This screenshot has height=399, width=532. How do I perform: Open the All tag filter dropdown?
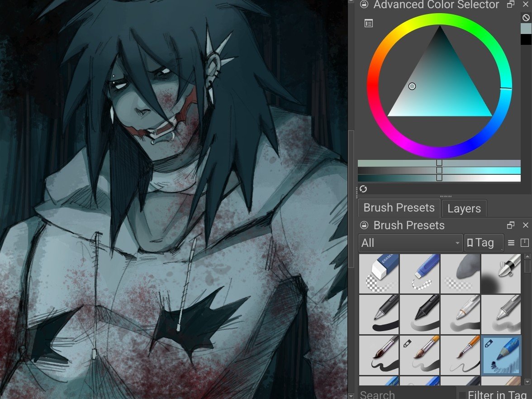410,243
